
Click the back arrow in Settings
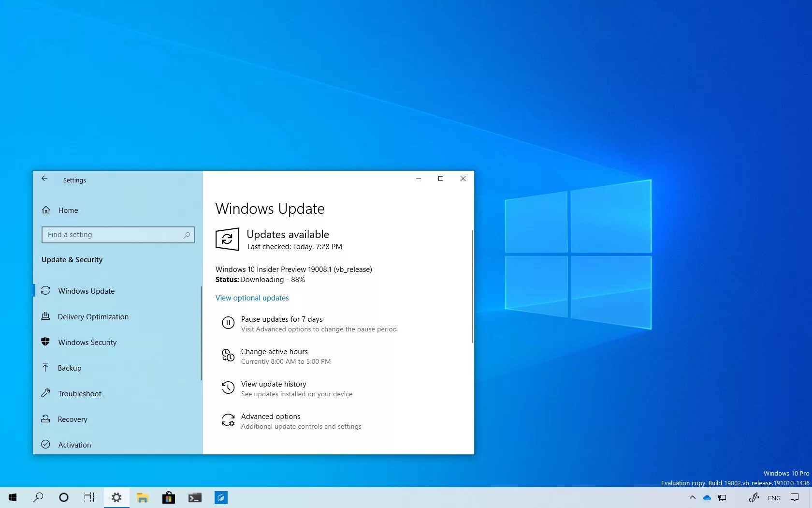44,179
